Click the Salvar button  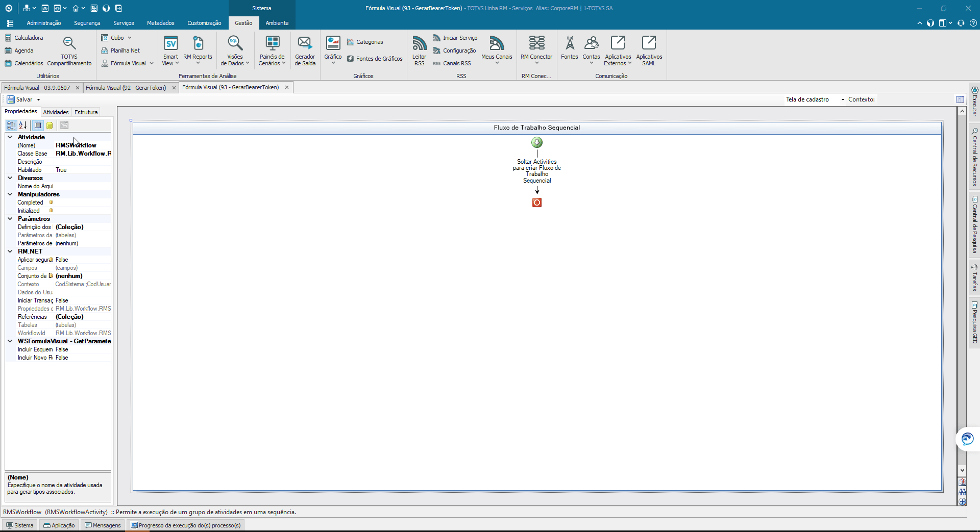(x=20, y=99)
